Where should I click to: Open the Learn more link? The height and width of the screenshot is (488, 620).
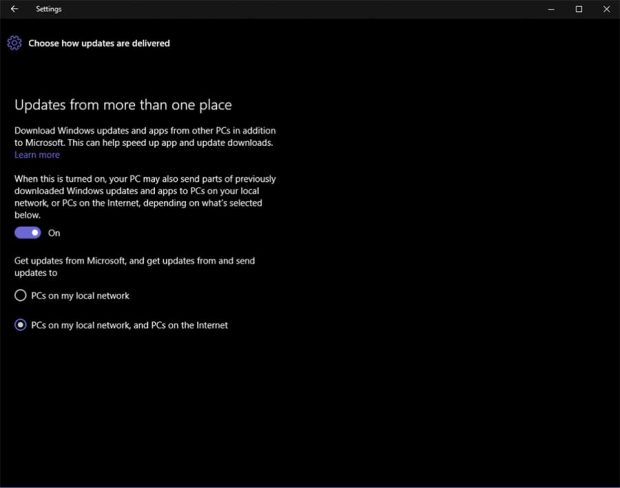click(37, 155)
